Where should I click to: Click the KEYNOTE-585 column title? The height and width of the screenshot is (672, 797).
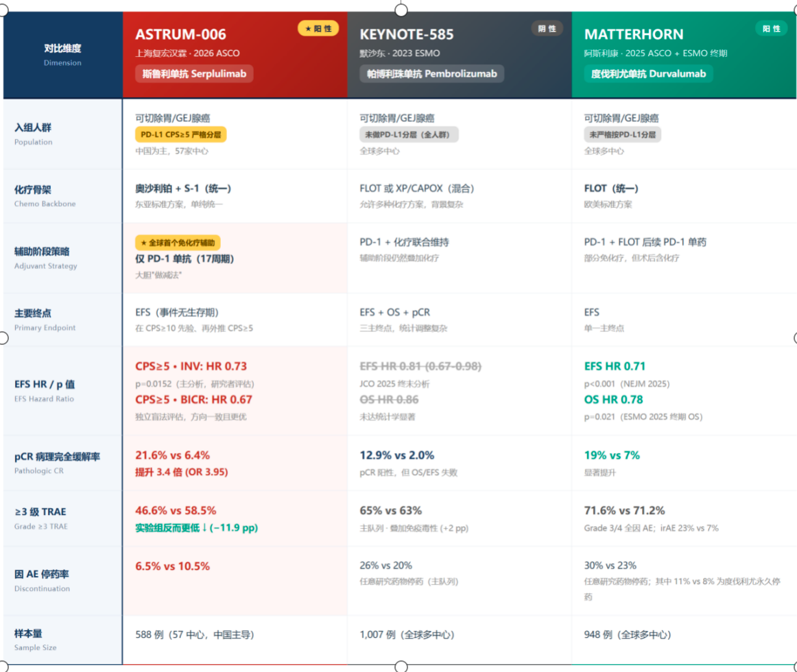coord(407,34)
